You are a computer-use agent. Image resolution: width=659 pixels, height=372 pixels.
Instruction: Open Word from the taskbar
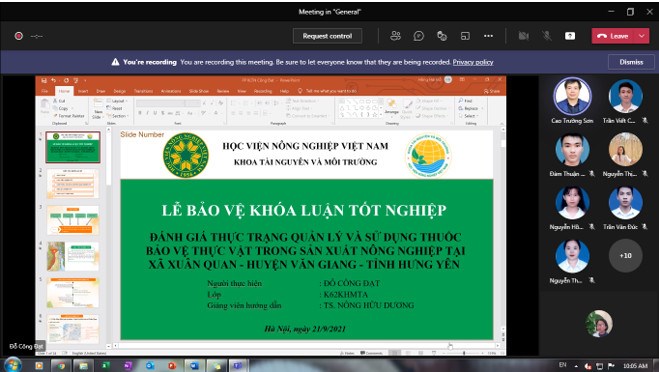(x=194, y=366)
